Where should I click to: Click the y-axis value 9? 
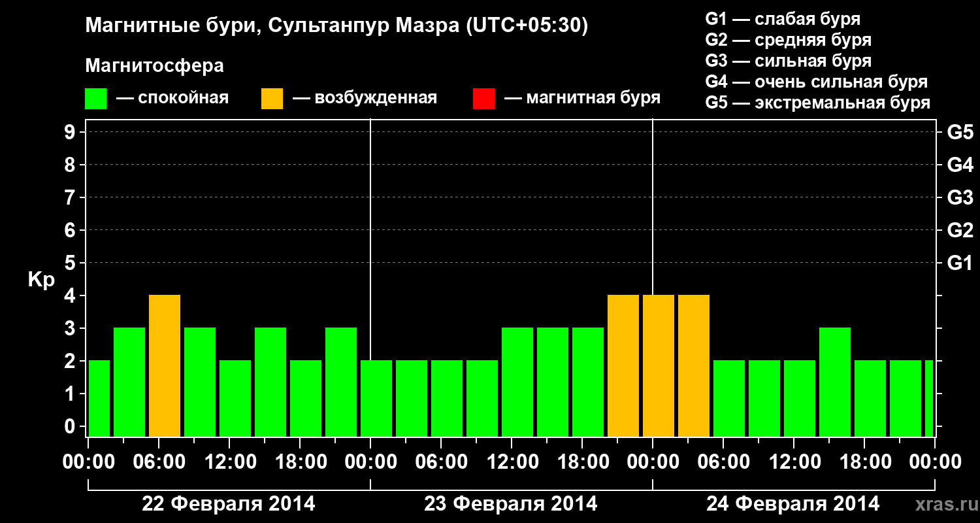(71, 132)
